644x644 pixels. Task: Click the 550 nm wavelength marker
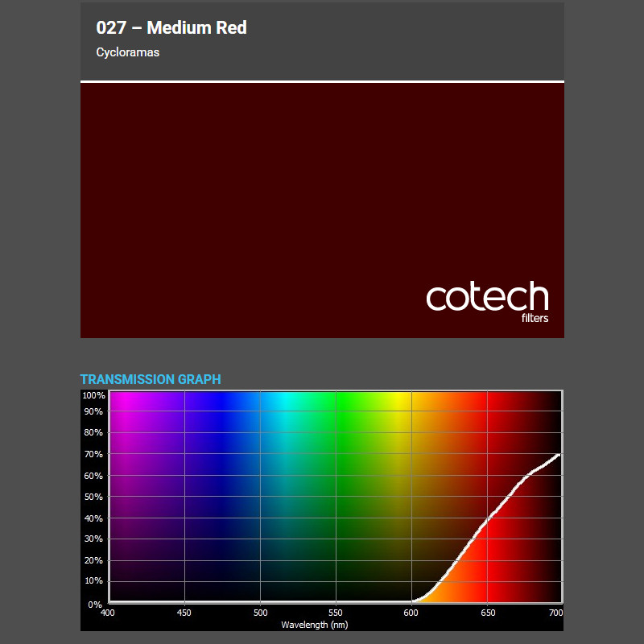click(334, 612)
